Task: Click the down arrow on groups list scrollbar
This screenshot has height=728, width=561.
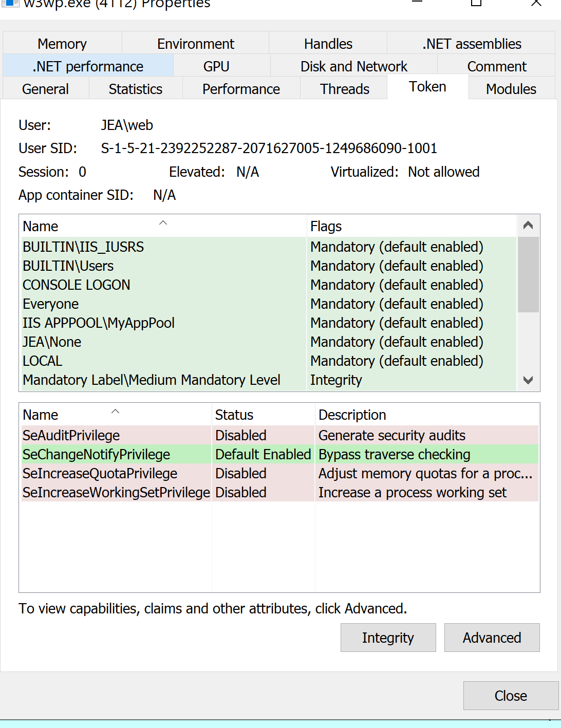Action: point(528,379)
